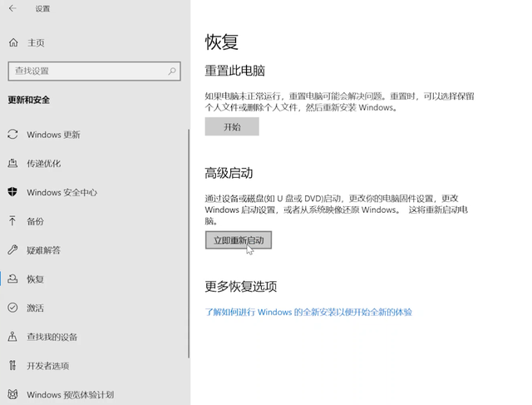Viewport: 532px width, 405px height.
Task: Click the 疑难解答 wrench icon
Action: (12, 250)
